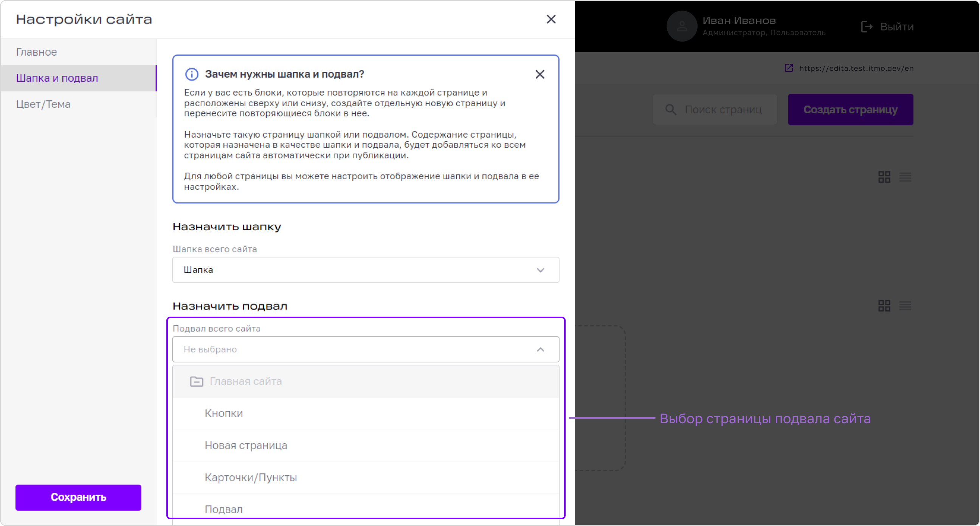The width and height of the screenshot is (980, 526).
Task: Click the Настройки сайта dialog title
Action: [84, 19]
